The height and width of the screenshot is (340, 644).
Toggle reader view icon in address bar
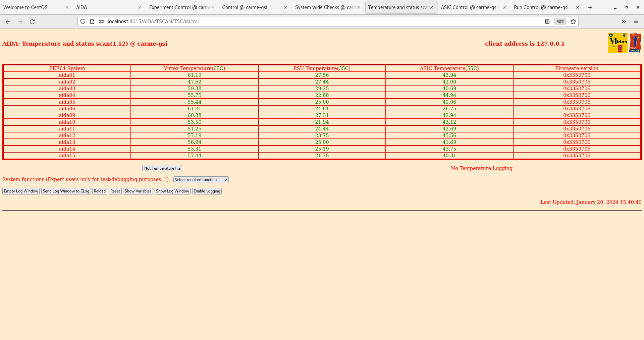pos(547,21)
